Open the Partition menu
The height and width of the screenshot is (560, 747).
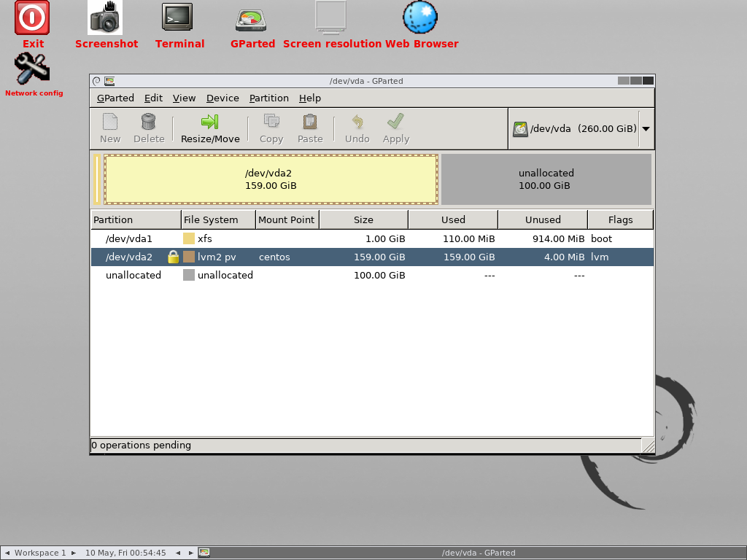(x=268, y=98)
